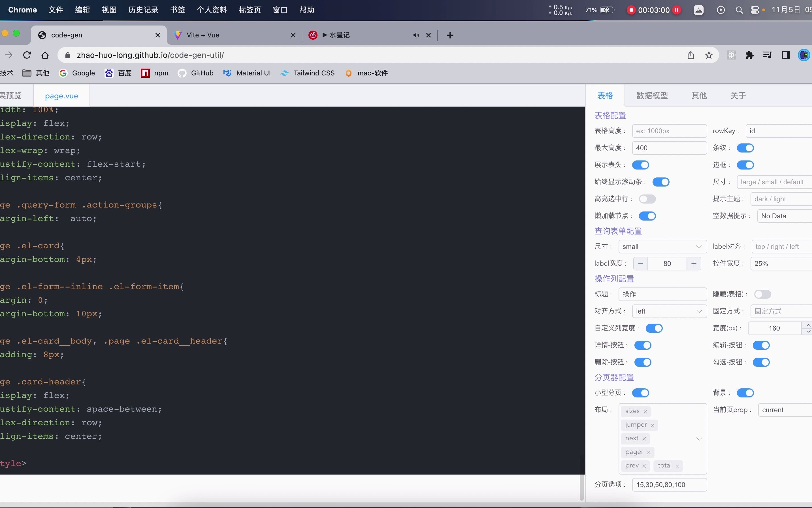Click the share icon in address bar

click(x=690, y=55)
